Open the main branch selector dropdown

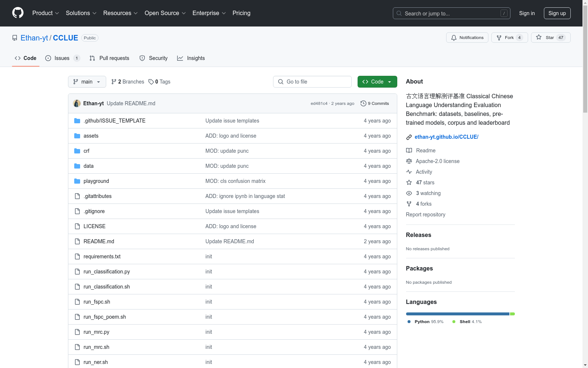tap(87, 82)
